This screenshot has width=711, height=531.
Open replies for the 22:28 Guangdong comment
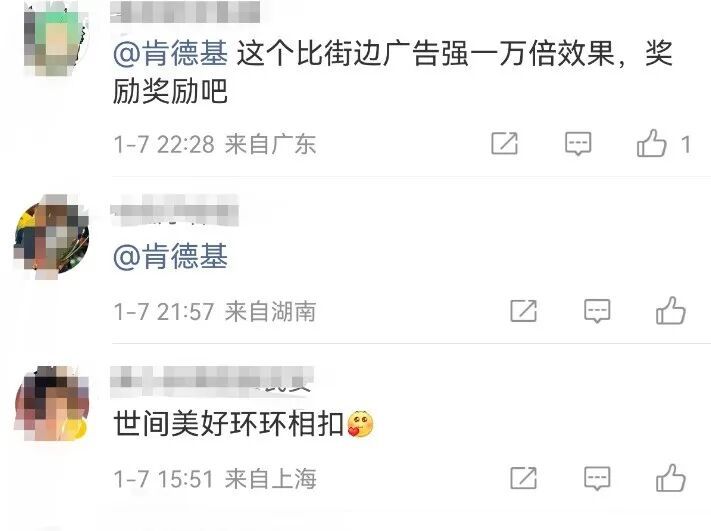(578, 144)
